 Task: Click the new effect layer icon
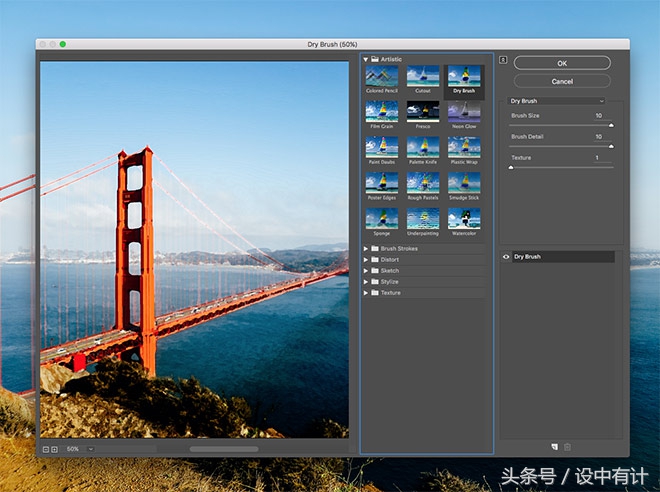tap(554, 446)
